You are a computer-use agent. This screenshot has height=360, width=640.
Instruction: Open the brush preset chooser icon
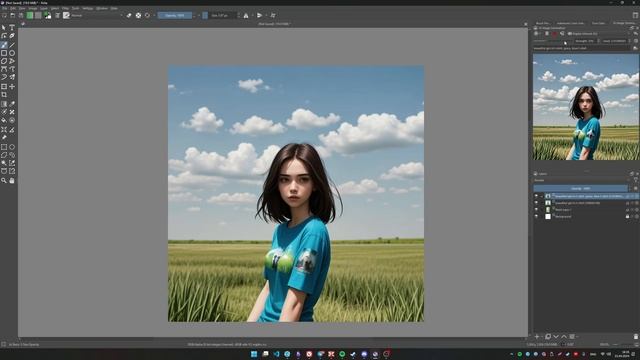pos(66,16)
